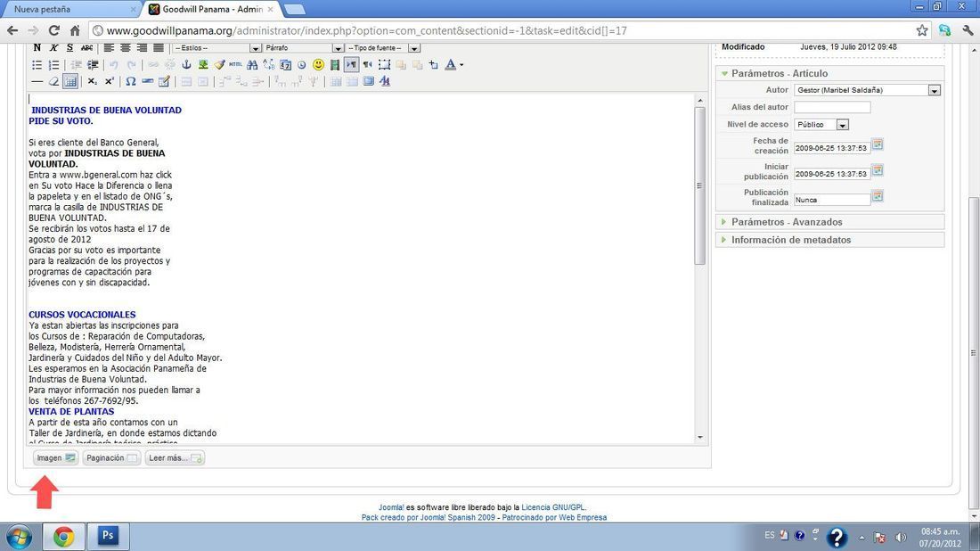Image resolution: width=980 pixels, height=551 pixels.
Task: Insert a special character (Omega icon)
Action: (x=131, y=81)
